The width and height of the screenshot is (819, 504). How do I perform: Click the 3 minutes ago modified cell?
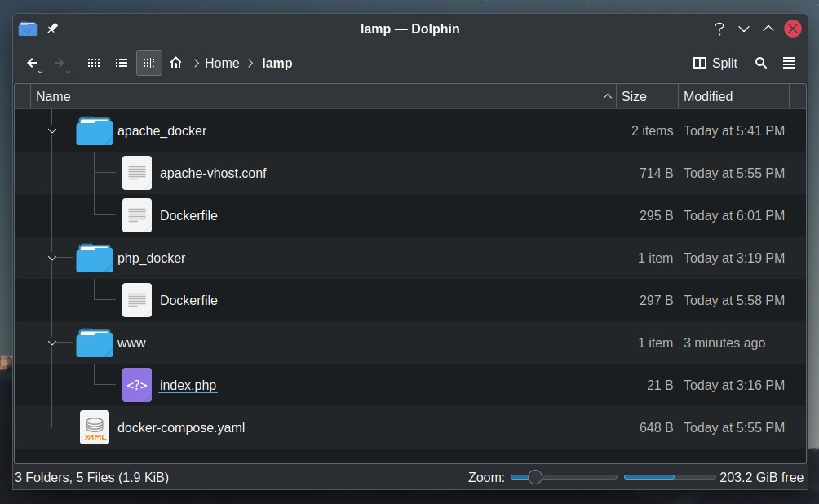coord(724,343)
